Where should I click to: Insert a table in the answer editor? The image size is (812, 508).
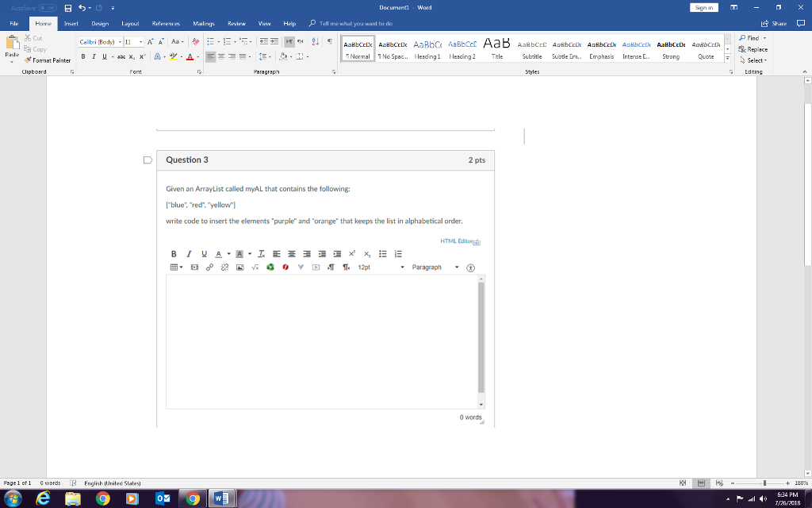coord(174,268)
